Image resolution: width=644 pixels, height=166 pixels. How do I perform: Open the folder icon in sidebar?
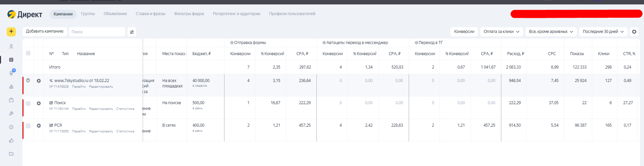click(x=11, y=154)
